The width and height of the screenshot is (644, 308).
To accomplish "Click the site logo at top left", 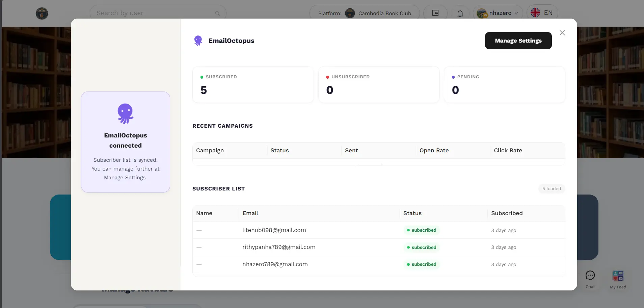I will (42, 13).
